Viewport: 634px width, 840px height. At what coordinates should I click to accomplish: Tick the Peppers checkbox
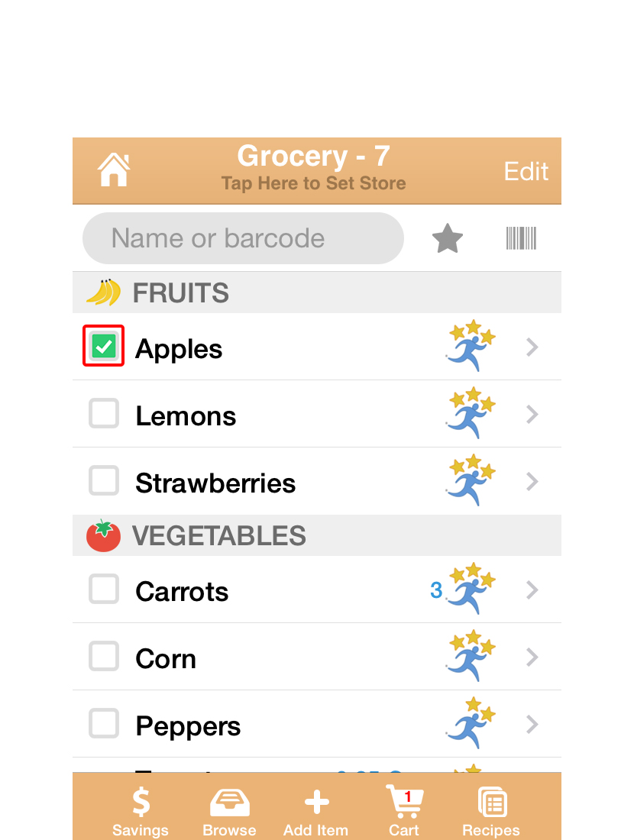tap(103, 723)
